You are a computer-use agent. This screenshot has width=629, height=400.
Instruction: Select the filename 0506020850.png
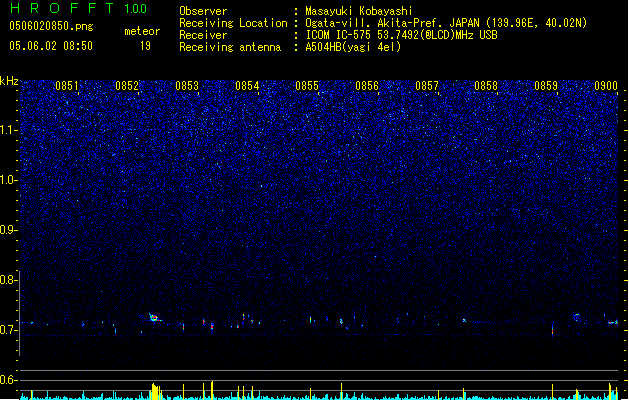51,26
